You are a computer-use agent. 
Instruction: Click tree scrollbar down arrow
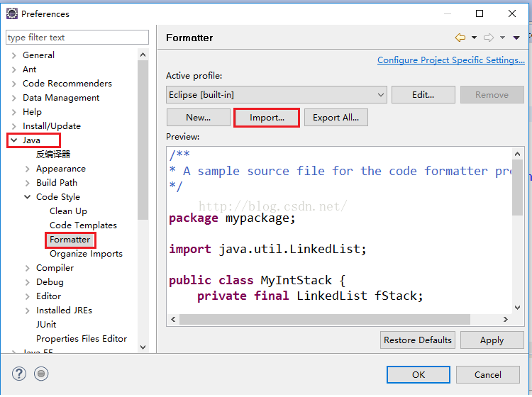point(143,347)
